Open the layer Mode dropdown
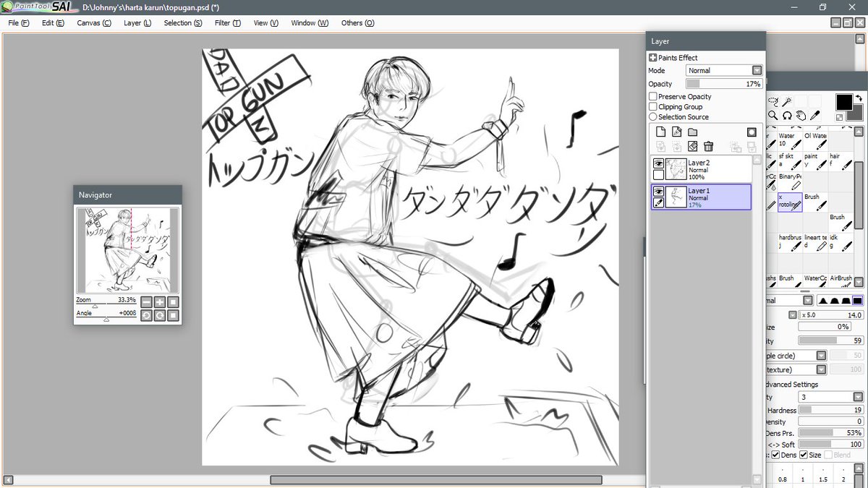 [x=757, y=70]
